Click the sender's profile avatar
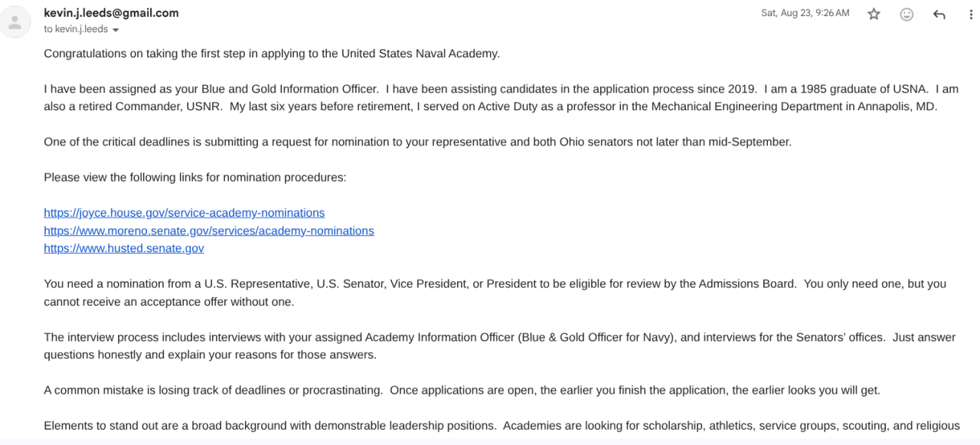Viewport: 980px width, 445px height. pyautogui.click(x=15, y=21)
